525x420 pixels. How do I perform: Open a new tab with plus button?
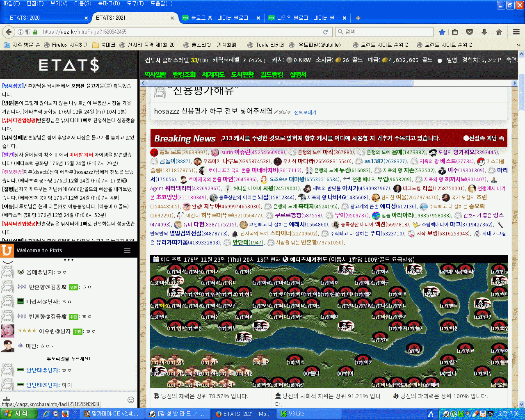358,18
